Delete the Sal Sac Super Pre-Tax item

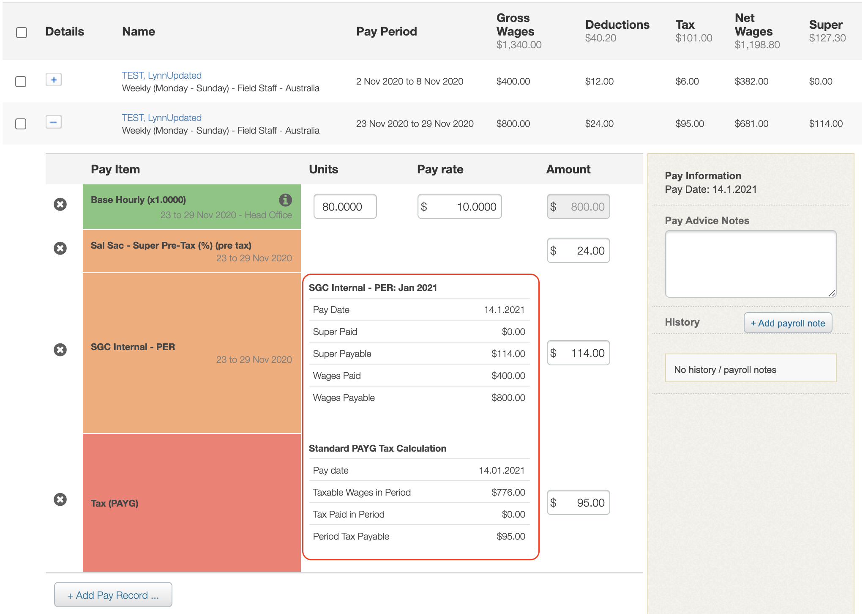(x=60, y=248)
